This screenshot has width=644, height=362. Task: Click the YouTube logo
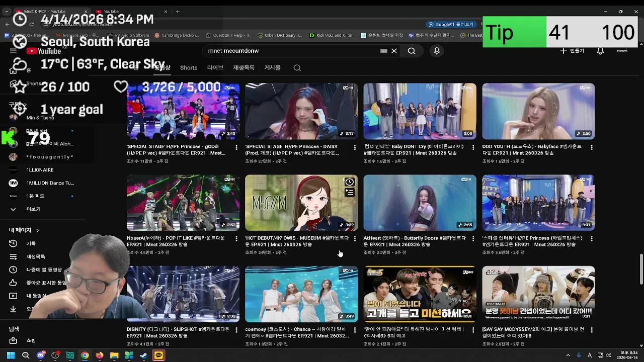pos(44,51)
